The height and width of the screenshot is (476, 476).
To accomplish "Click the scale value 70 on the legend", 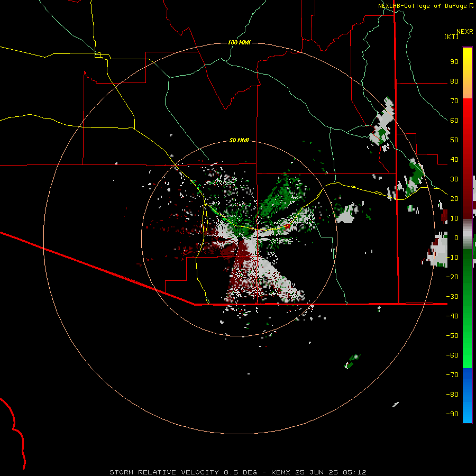I will [454, 101].
